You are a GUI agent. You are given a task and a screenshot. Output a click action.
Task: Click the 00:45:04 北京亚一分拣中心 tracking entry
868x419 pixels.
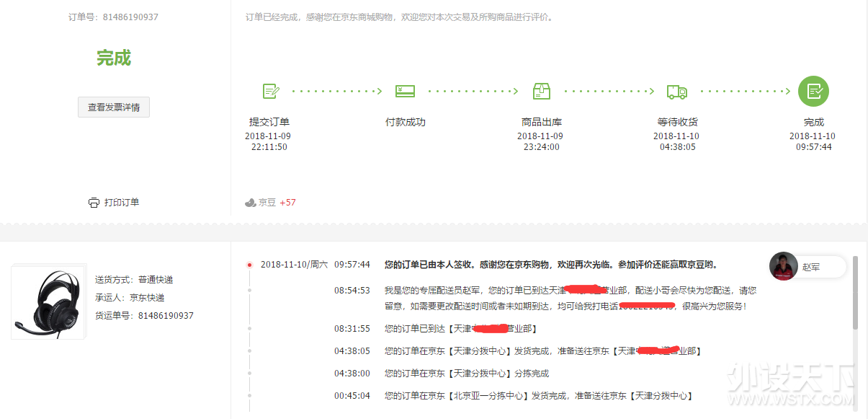click(538, 396)
